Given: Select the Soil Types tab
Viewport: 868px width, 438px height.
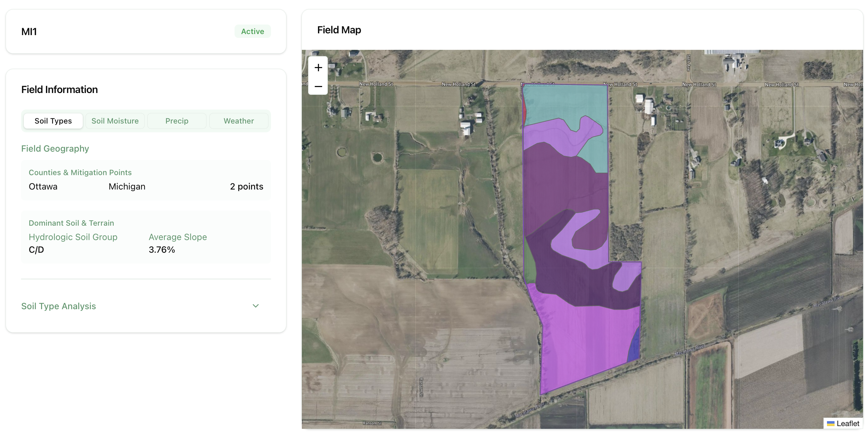Looking at the screenshot, I should pyautogui.click(x=53, y=121).
